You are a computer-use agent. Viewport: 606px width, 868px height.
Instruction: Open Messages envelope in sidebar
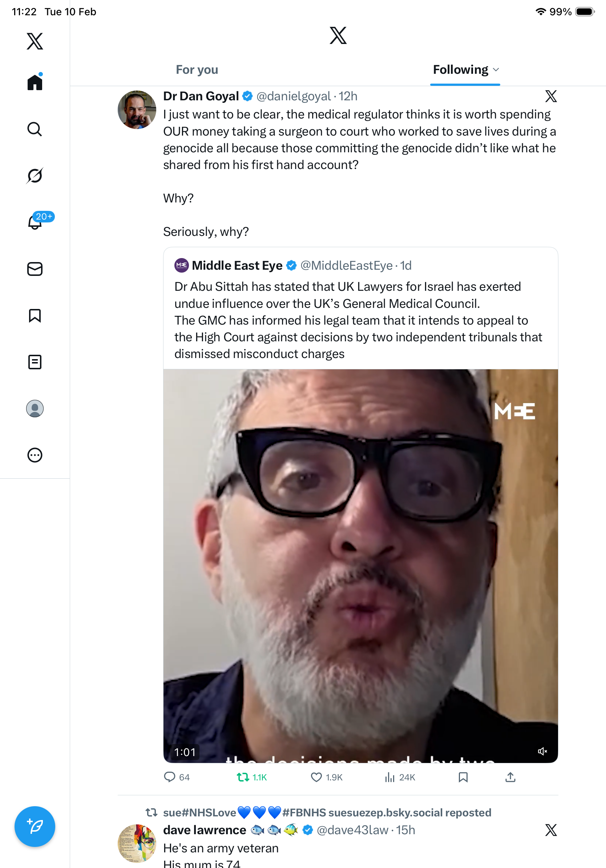point(35,269)
